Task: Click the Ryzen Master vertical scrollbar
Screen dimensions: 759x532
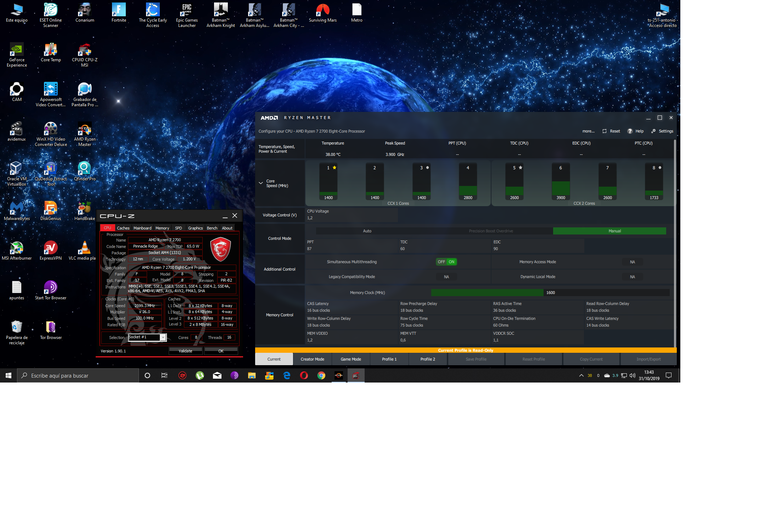Action: 675,243
